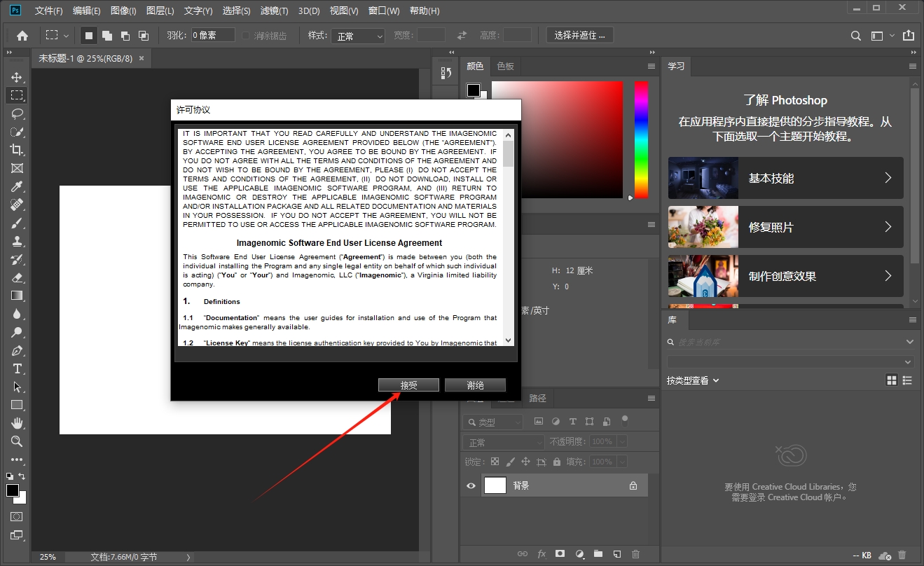The width and height of the screenshot is (924, 566).
Task: Expand the 基本技能 tutorial chevron
Action: coord(888,178)
